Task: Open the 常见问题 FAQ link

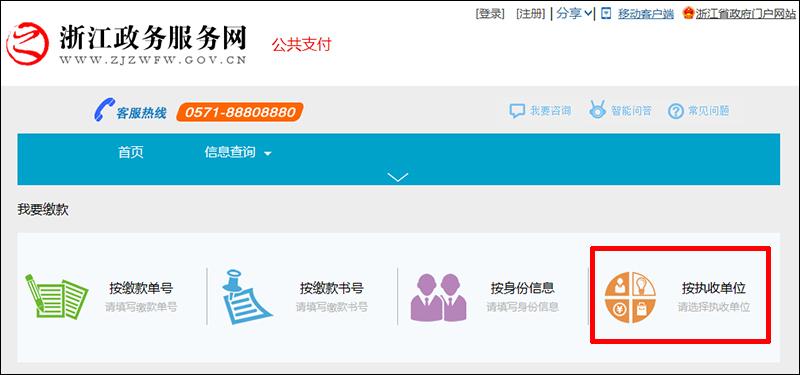Action: [x=709, y=111]
